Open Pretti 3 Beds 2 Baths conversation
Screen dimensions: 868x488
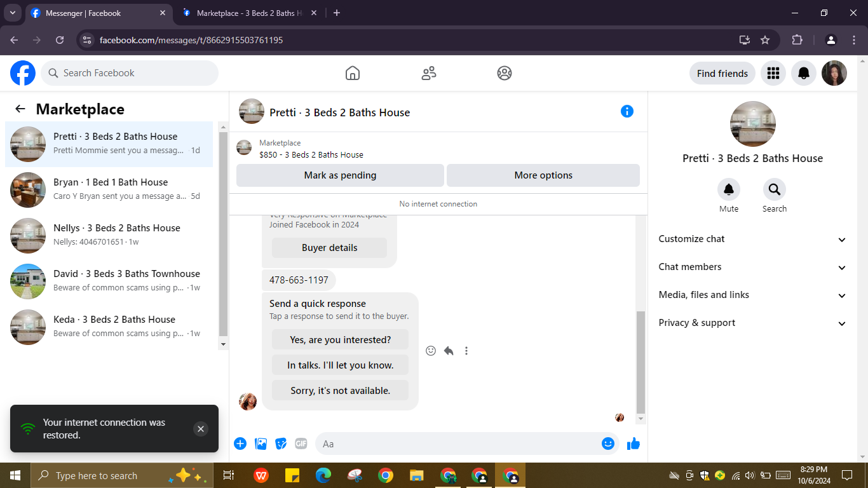(109, 144)
